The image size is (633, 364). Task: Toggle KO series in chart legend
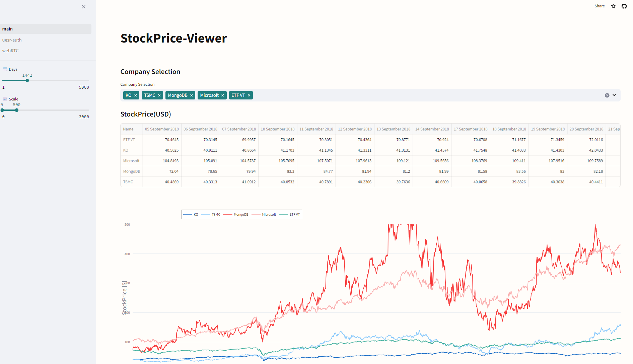coord(191,214)
